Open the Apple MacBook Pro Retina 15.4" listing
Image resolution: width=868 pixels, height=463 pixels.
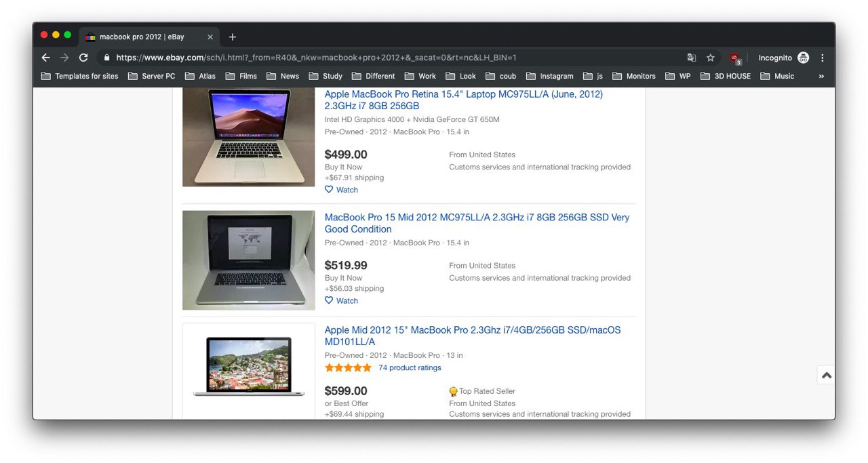(463, 100)
